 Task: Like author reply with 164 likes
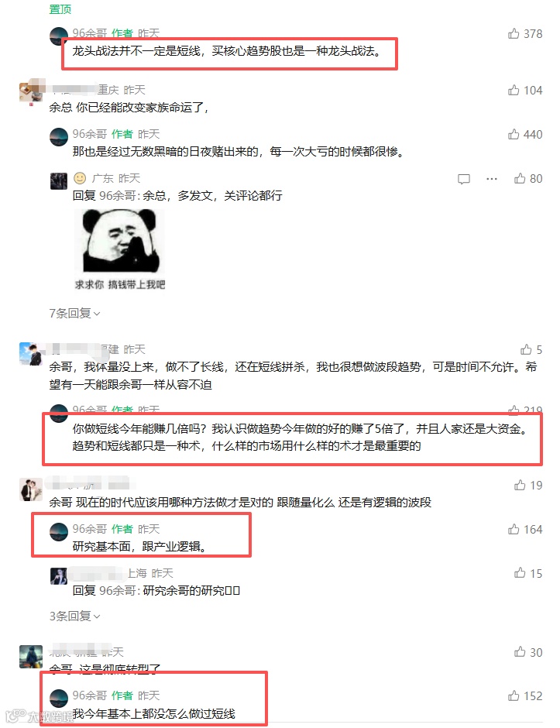(x=513, y=529)
